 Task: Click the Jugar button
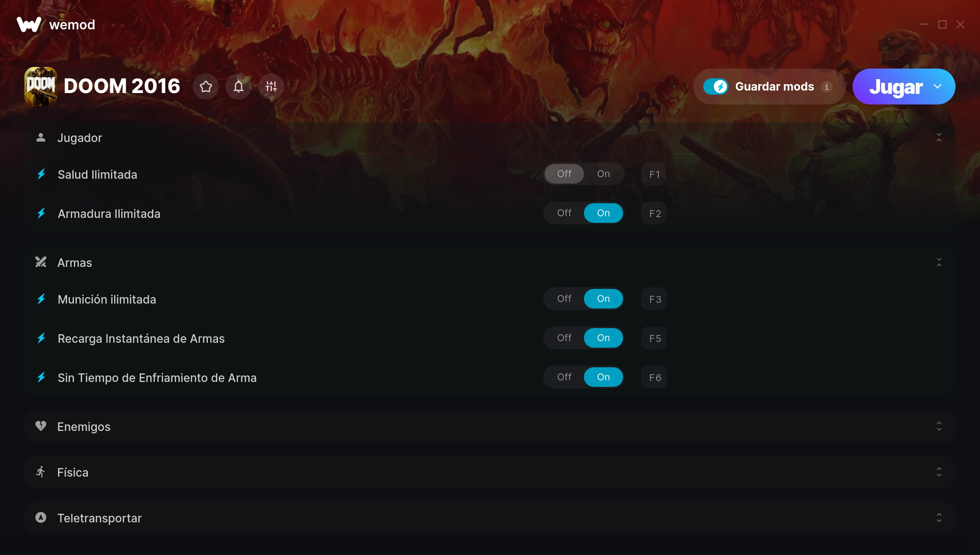click(896, 87)
